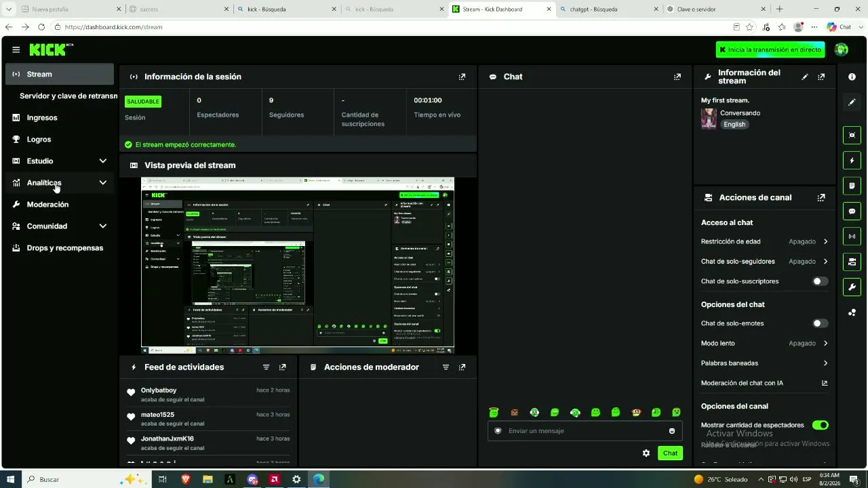Pop out the Información del stream panel
This screenshot has height=488, width=868.
click(x=821, y=77)
